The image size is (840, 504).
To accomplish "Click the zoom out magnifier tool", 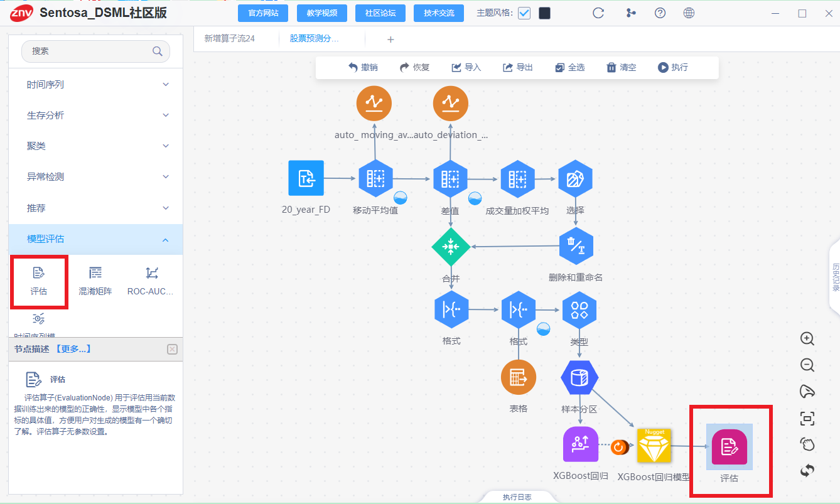I will (x=807, y=365).
